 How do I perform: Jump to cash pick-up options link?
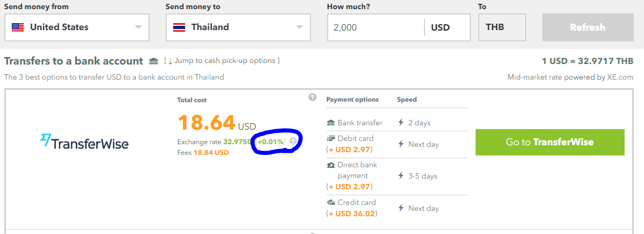tap(222, 61)
